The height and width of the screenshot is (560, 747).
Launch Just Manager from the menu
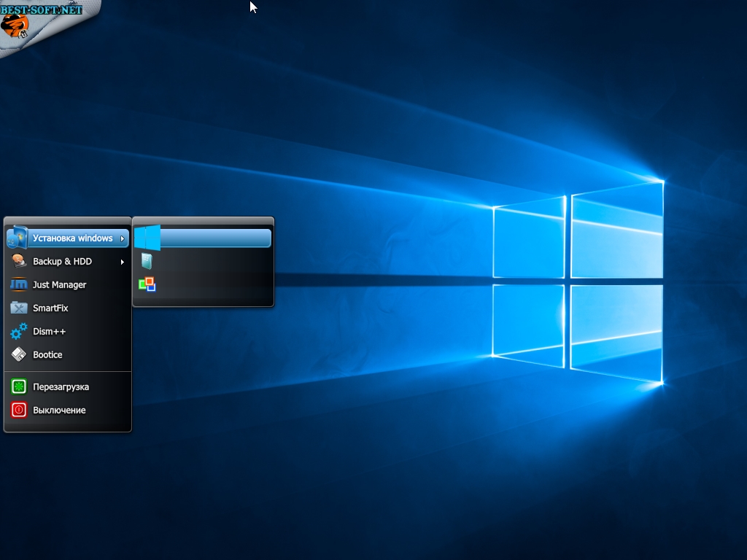tap(68, 285)
